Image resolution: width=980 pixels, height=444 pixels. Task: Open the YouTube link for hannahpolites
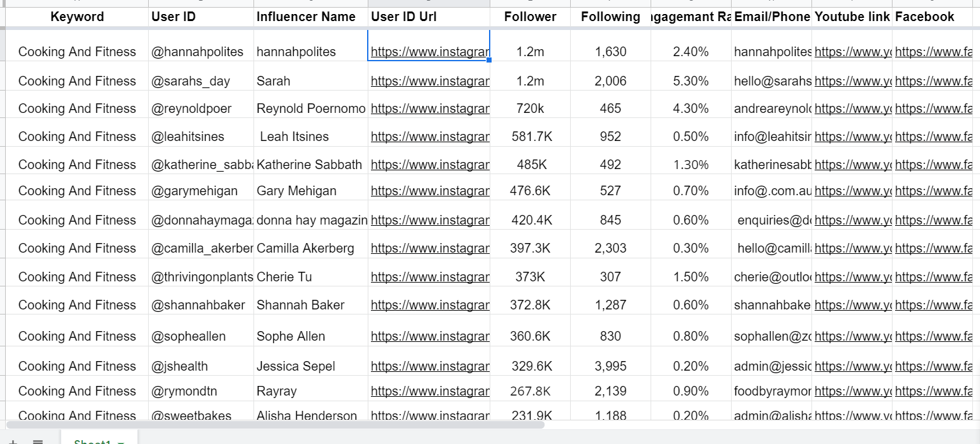point(851,52)
